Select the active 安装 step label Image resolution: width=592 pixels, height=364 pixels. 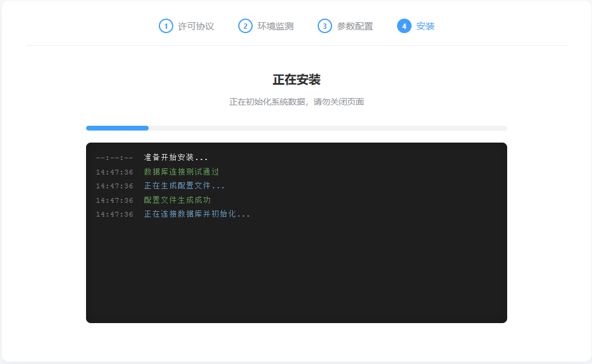pyautogui.click(x=425, y=26)
